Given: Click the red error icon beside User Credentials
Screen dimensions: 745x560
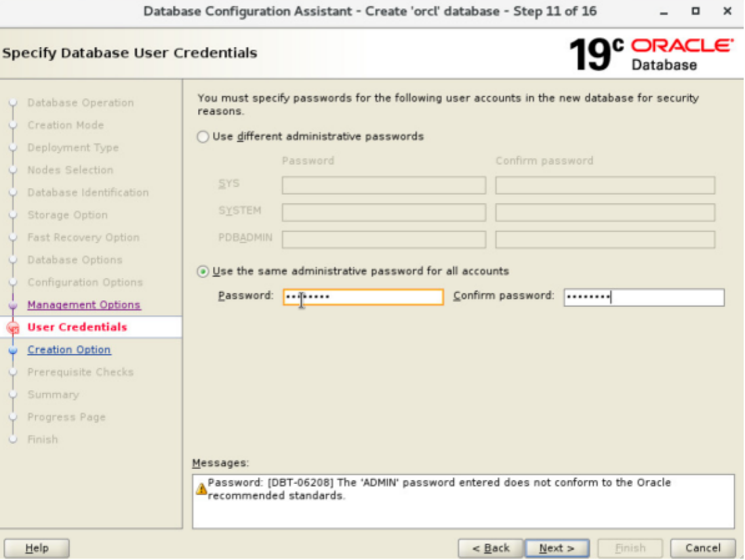Looking at the screenshot, I should click(14, 327).
